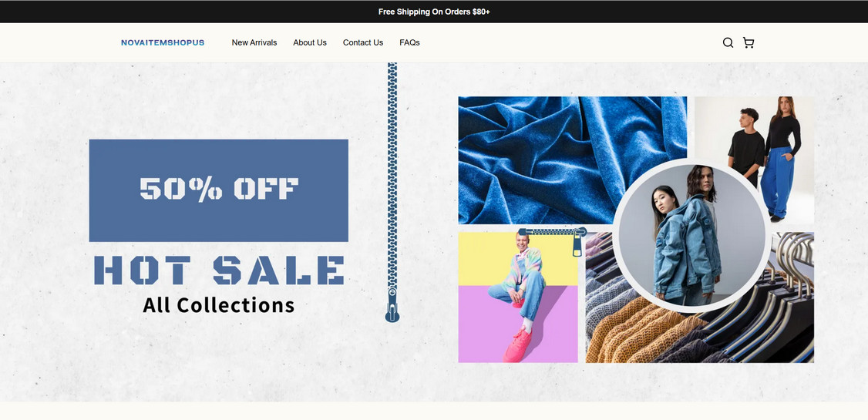868x420 pixels.
Task: Open the About Us menu item
Action: click(310, 42)
